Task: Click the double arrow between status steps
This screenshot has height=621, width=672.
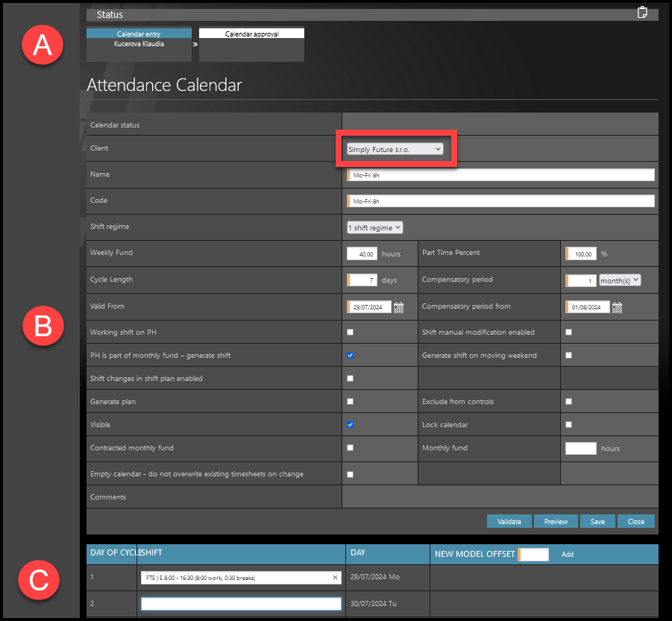Action: pos(195,45)
